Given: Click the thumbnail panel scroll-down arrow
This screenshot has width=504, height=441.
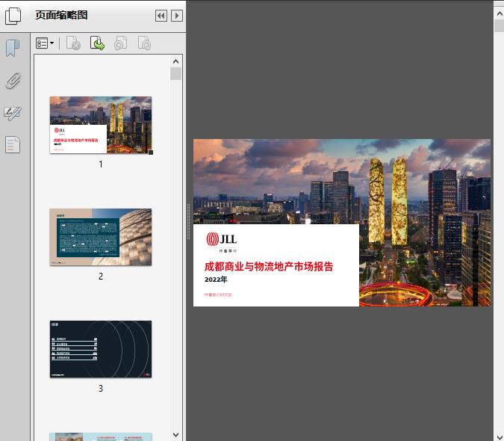Looking at the screenshot, I should click(175, 435).
